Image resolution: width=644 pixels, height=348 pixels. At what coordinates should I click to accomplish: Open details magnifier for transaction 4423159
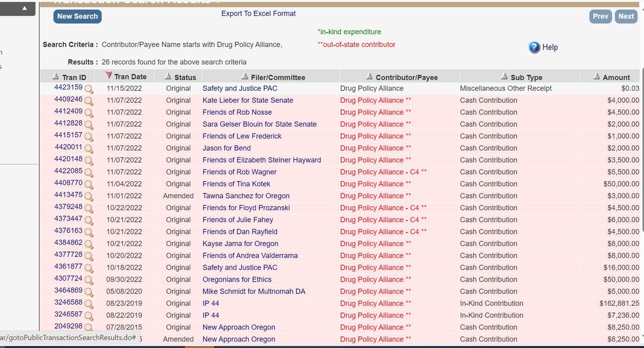click(89, 90)
